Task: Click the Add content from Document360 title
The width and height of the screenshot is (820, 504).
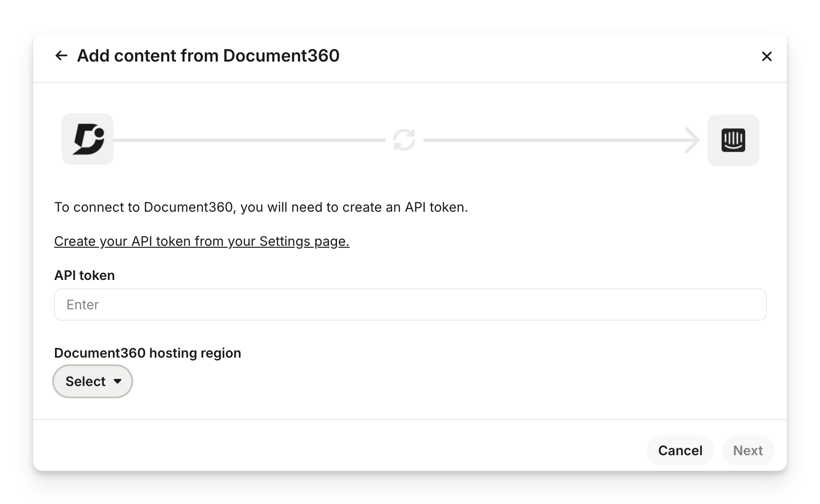Action: coord(208,56)
